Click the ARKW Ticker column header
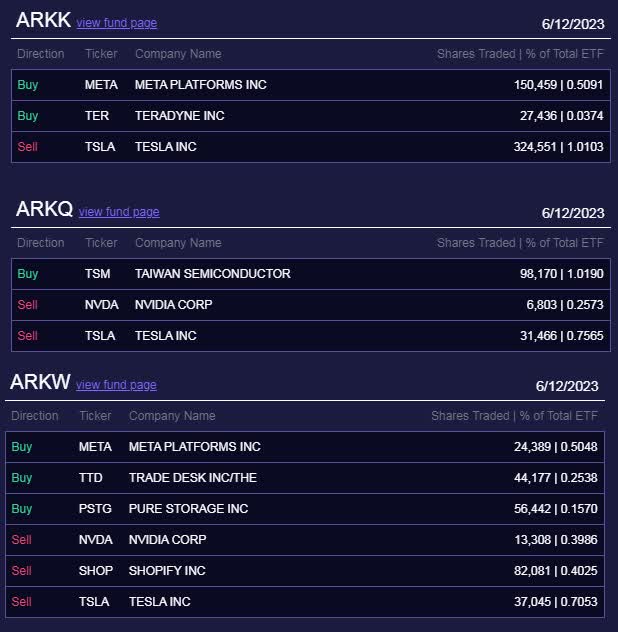The image size is (618, 632). (95, 416)
